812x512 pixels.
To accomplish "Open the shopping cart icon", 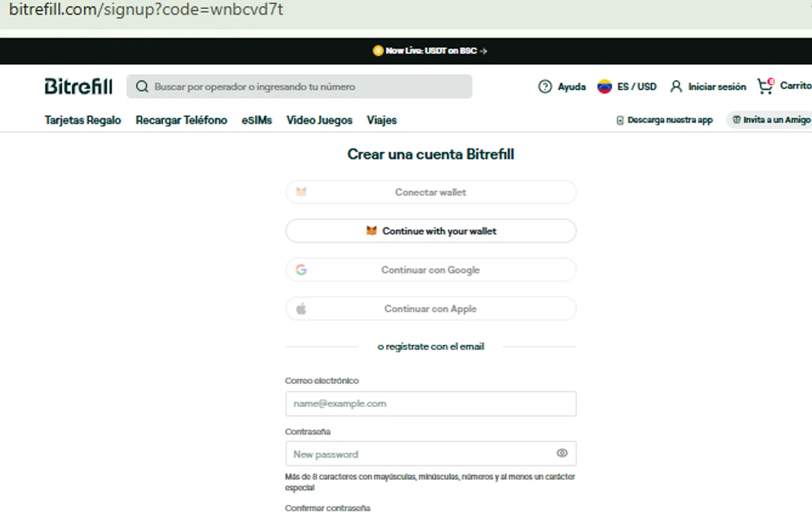I will click(765, 86).
